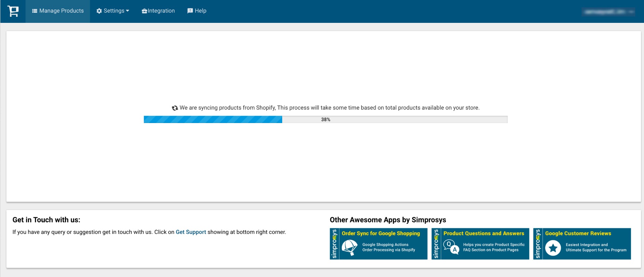Image resolution: width=644 pixels, height=277 pixels.
Task: Click the star icon in Customer Reviews banner
Action: point(553,248)
